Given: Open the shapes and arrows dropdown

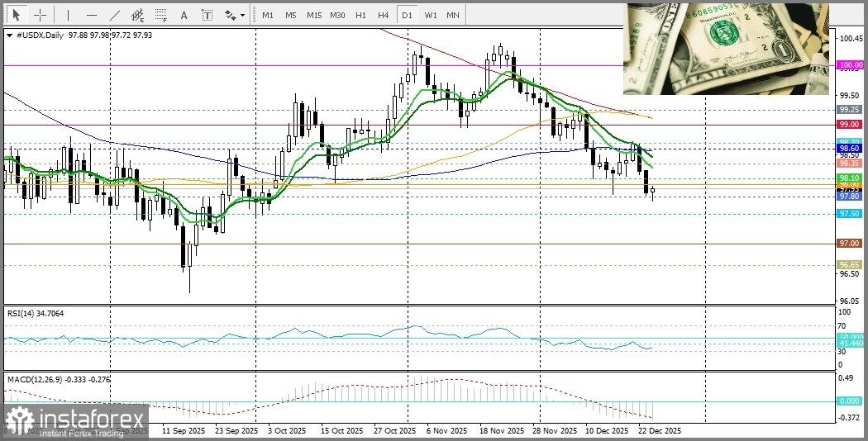Looking at the screenshot, I should [234, 15].
